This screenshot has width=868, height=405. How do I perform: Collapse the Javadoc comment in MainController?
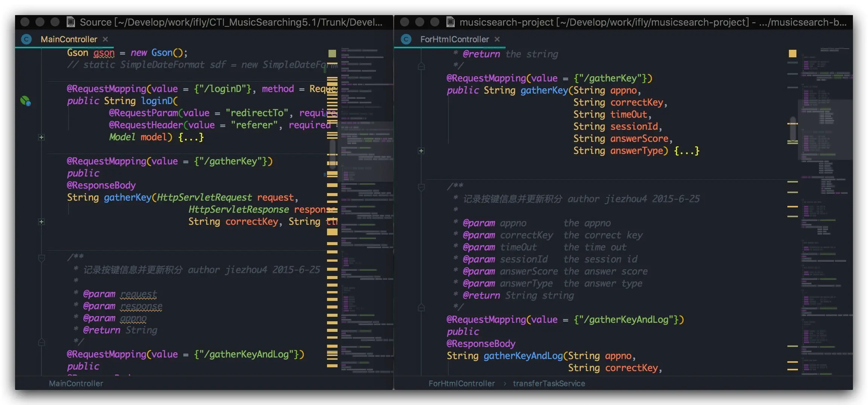tap(41, 258)
